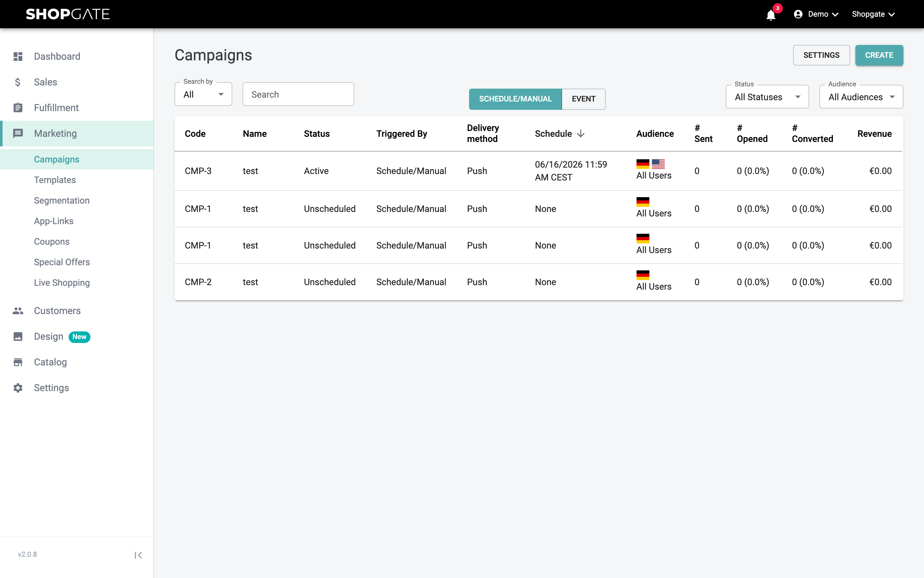The height and width of the screenshot is (578, 924).
Task: Click the Active status of CMP-3
Action: pyautogui.click(x=316, y=171)
